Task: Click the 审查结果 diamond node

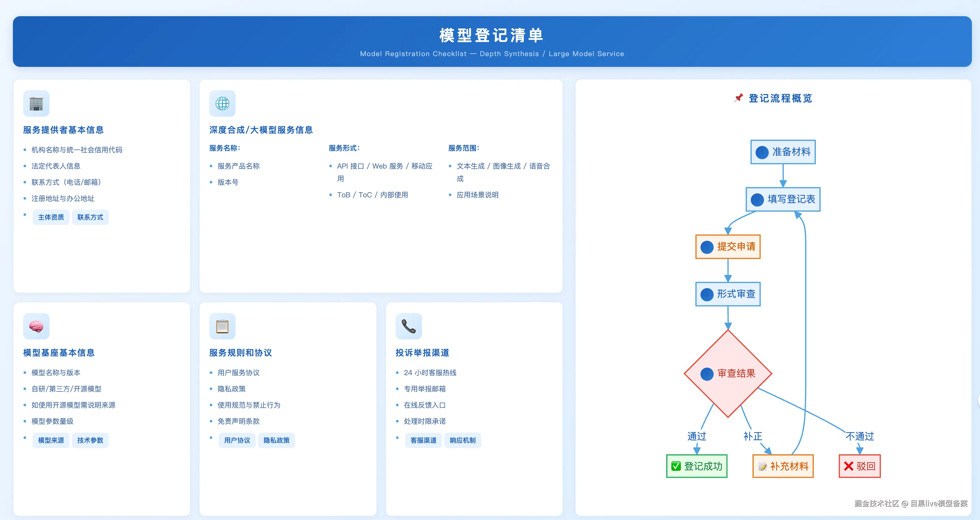Action: pos(728,373)
